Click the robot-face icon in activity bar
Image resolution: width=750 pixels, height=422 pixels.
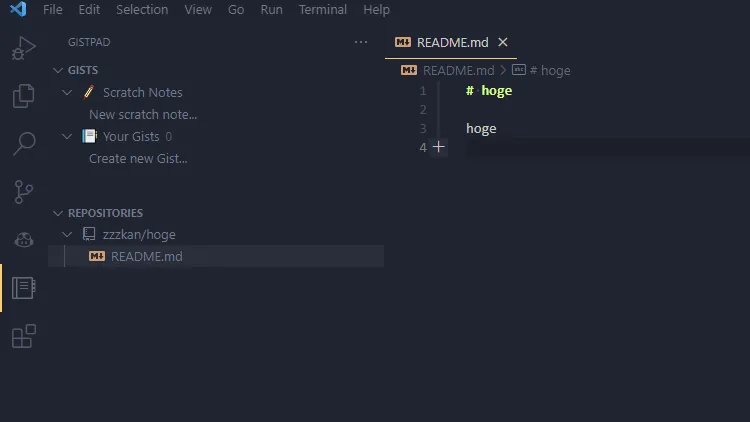coord(24,239)
